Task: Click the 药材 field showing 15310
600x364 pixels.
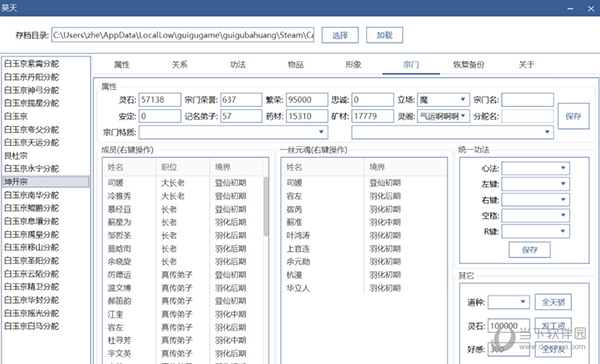Action: (307, 116)
